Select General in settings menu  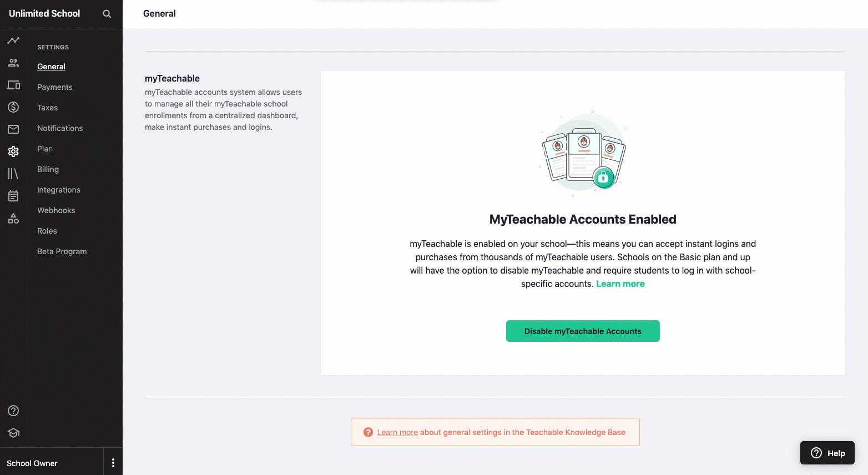51,67
